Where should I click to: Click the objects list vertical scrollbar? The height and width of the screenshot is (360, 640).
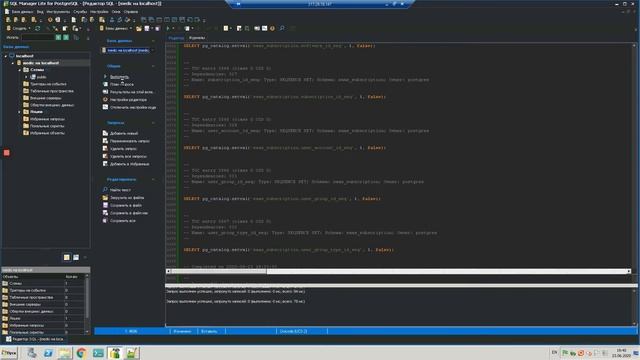87,304
